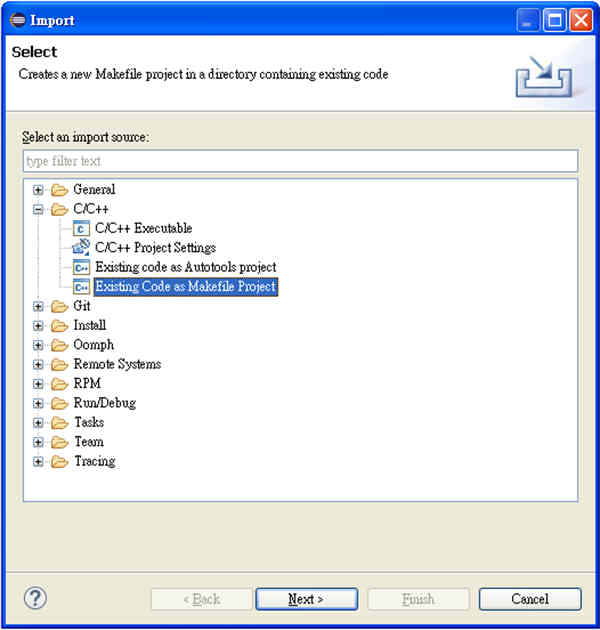This screenshot has width=600, height=630.
Task: Click the General folder icon
Action: pos(59,190)
